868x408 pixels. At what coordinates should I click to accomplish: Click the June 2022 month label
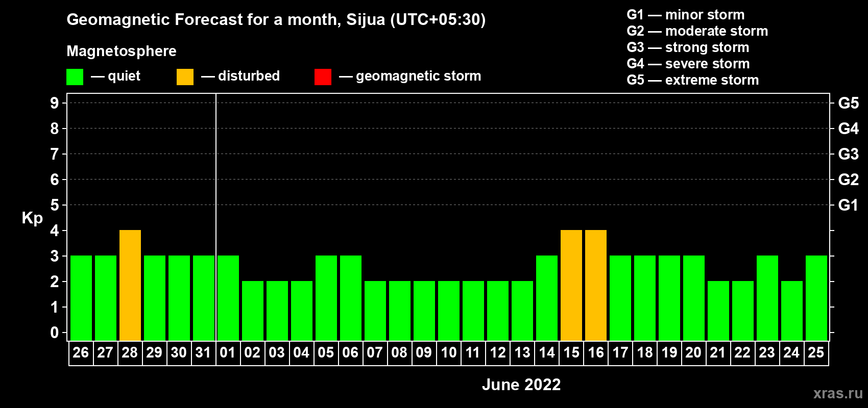tap(521, 385)
